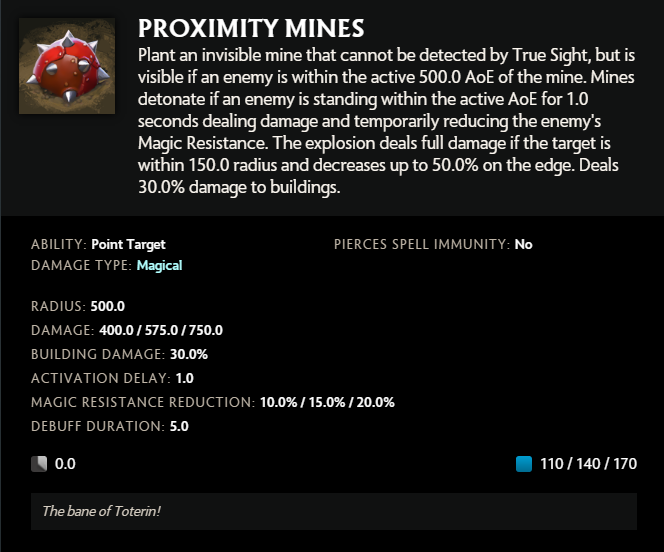This screenshot has width=664, height=552.
Task: Click the Magical damage type text
Action: click(160, 265)
